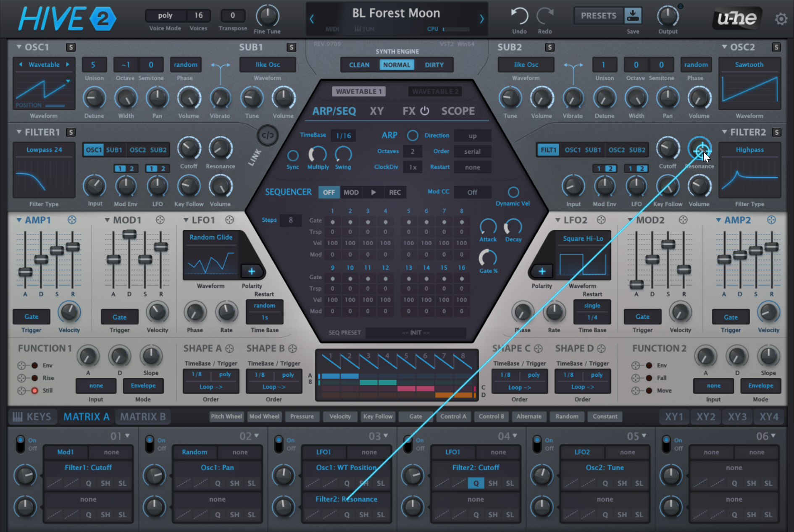Switch to the ARP/SEQ tab

(x=334, y=111)
